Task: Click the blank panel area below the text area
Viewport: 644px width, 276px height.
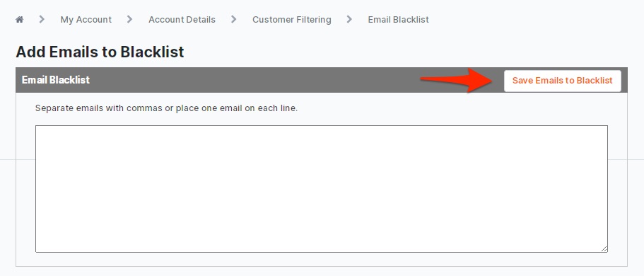Action: click(322, 259)
